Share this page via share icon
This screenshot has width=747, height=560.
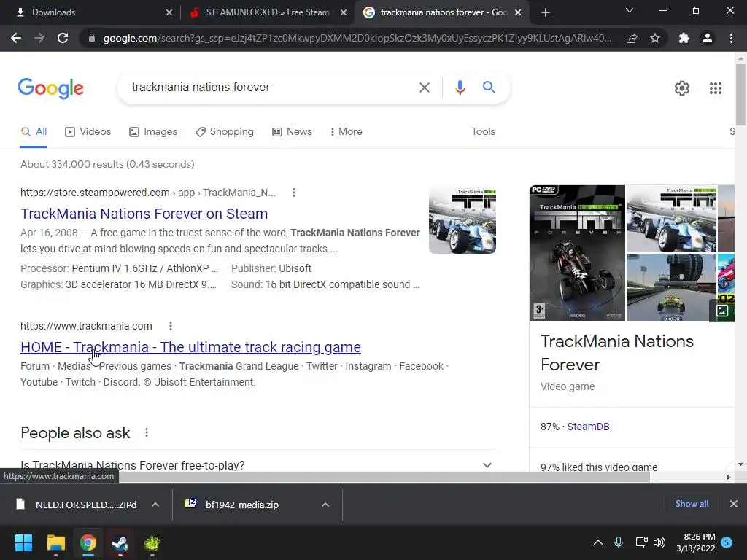coord(632,38)
